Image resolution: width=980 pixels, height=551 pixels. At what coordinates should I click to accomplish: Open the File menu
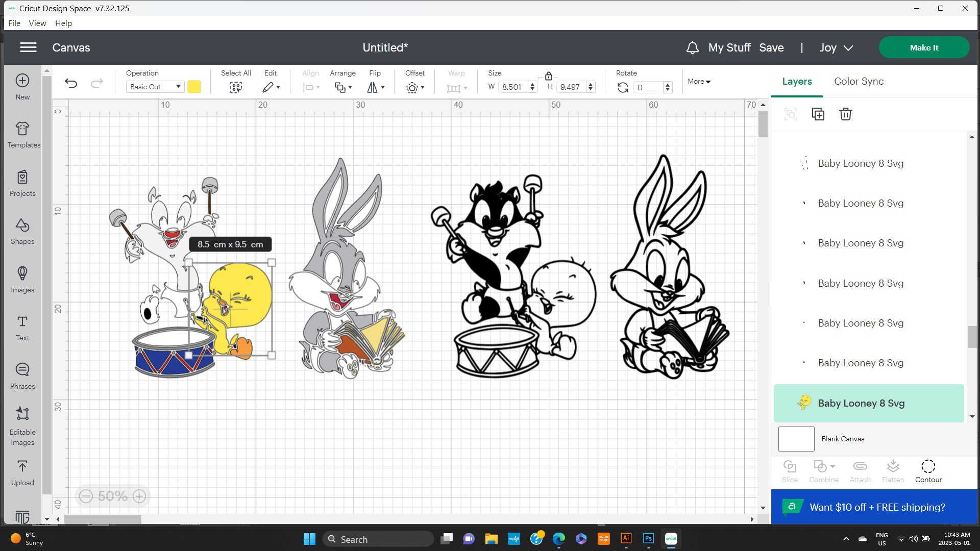pos(14,23)
